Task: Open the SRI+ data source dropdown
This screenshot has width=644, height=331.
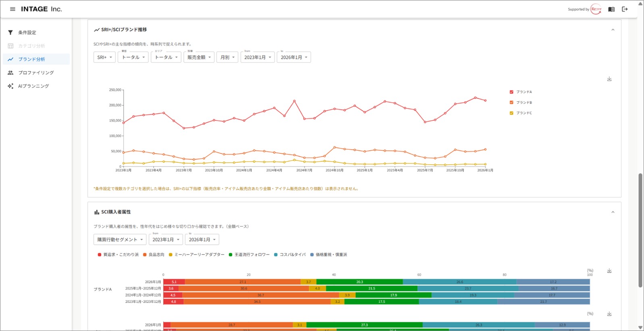Action: point(104,57)
